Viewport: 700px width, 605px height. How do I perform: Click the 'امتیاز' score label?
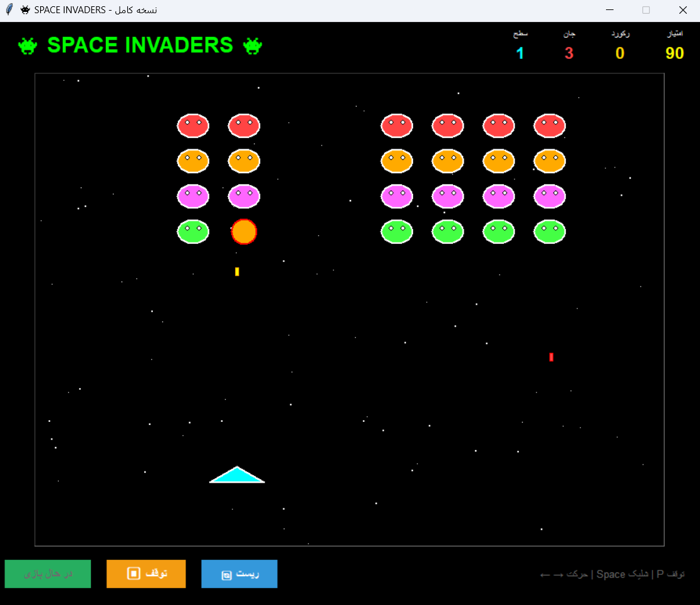pos(675,33)
